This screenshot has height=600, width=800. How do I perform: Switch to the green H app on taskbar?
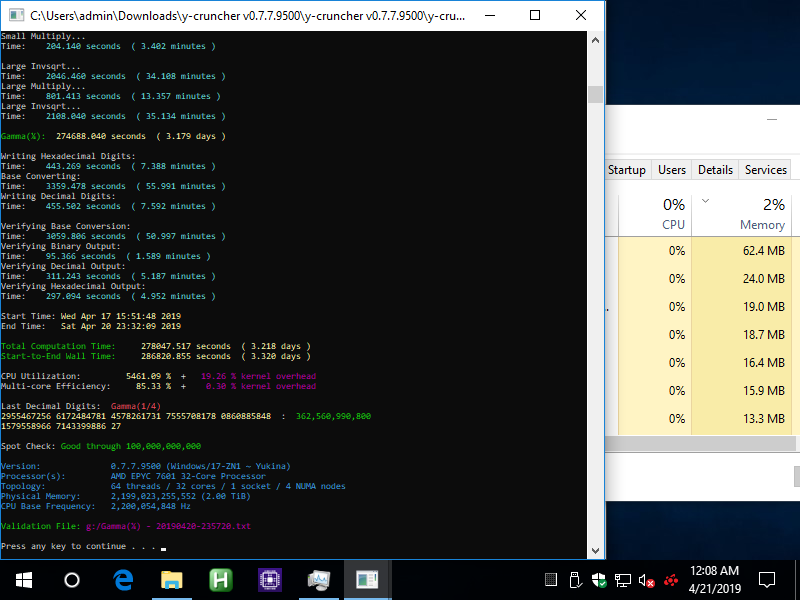(221, 579)
